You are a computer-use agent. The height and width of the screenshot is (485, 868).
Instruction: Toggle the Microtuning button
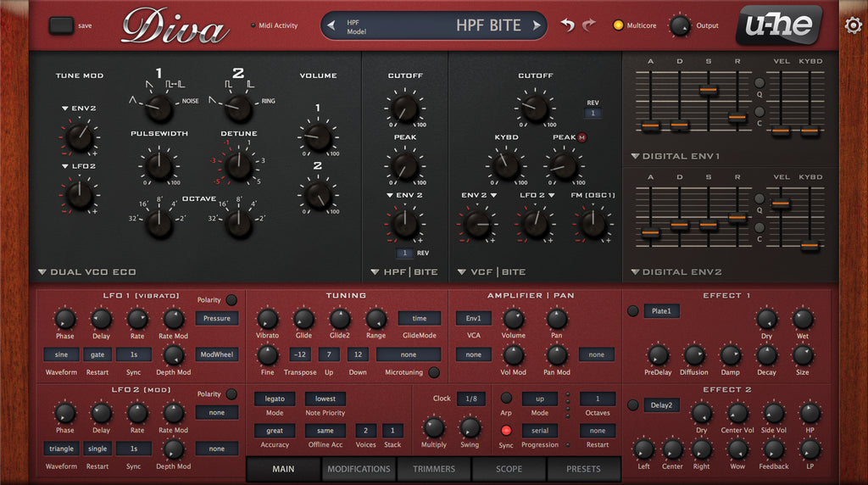click(x=434, y=372)
